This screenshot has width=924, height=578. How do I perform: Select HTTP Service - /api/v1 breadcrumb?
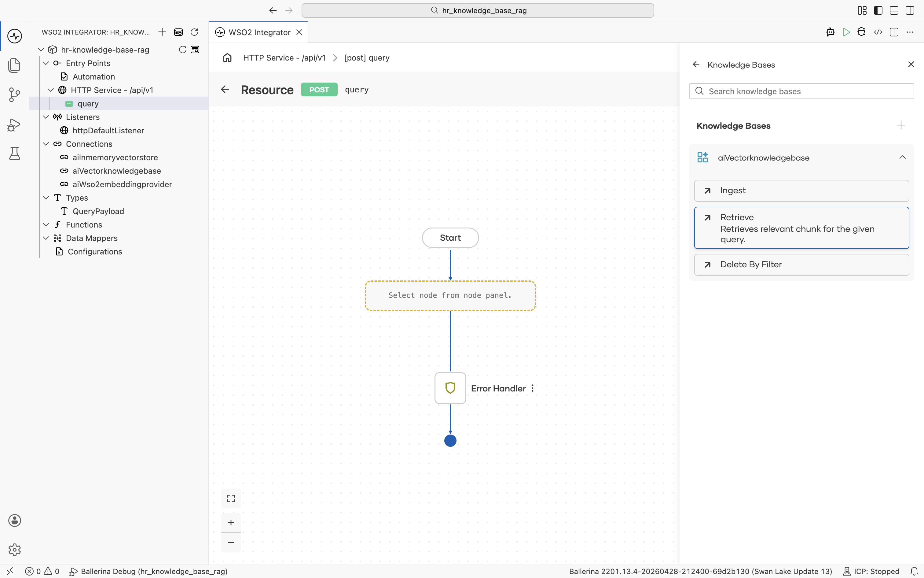pyautogui.click(x=284, y=58)
